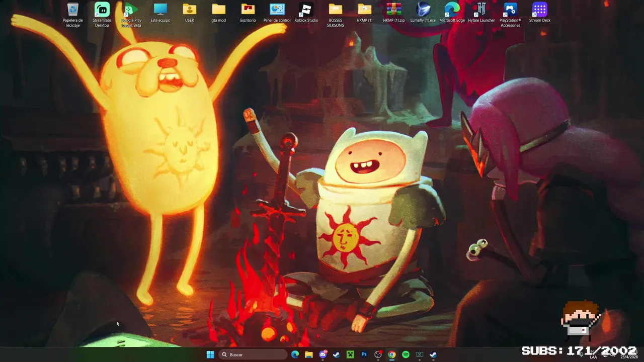
Task: Open Discord from the taskbar
Action: [323, 354]
